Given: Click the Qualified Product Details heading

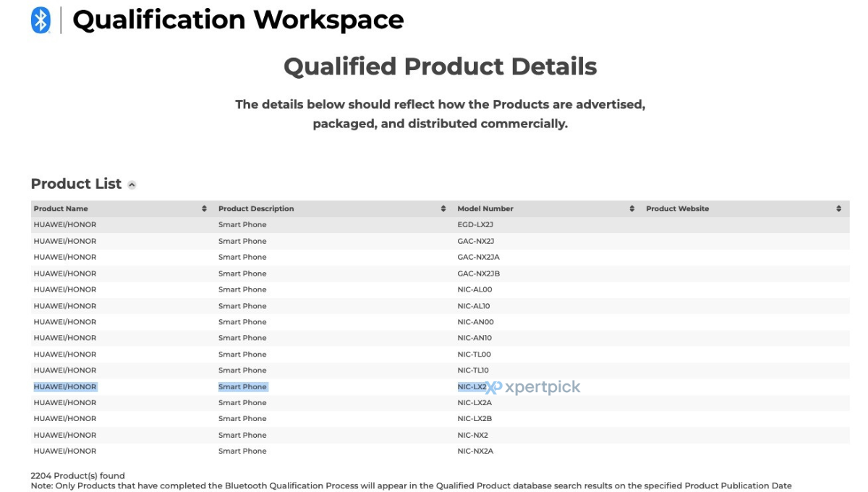Looking at the screenshot, I should (440, 67).
